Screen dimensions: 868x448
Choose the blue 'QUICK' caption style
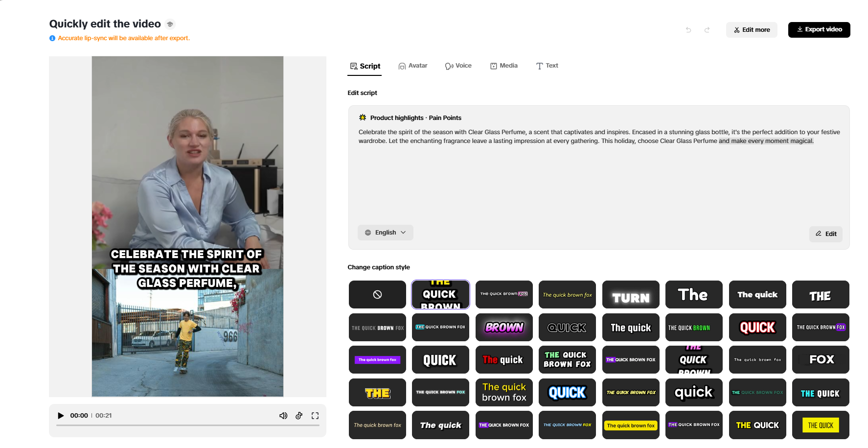click(x=567, y=393)
